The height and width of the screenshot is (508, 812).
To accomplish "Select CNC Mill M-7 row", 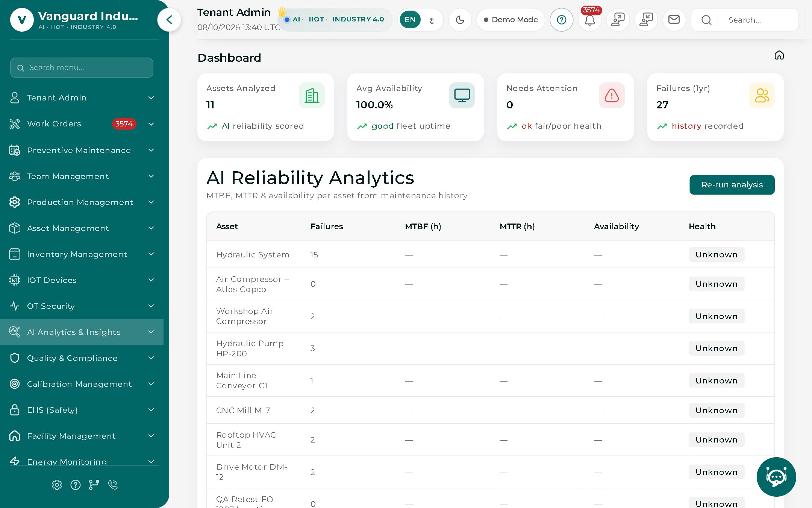I will (x=490, y=410).
